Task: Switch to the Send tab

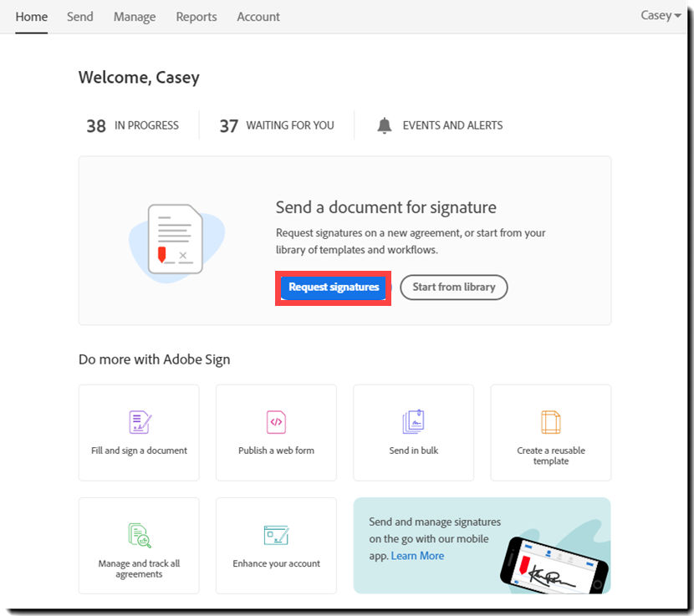Action: [x=79, y=17]
